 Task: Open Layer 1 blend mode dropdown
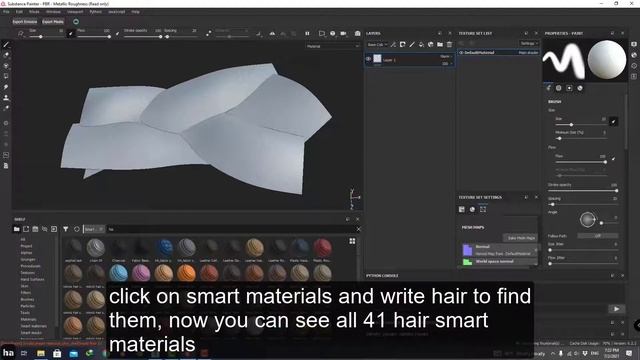pyautogui.click(x=445, y=56)
